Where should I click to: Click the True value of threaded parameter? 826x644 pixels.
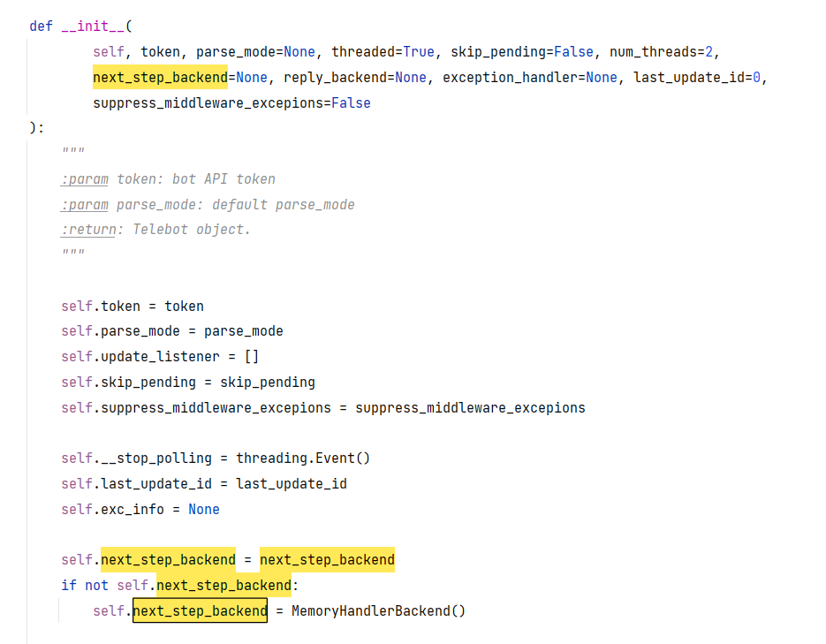(415, 51)
